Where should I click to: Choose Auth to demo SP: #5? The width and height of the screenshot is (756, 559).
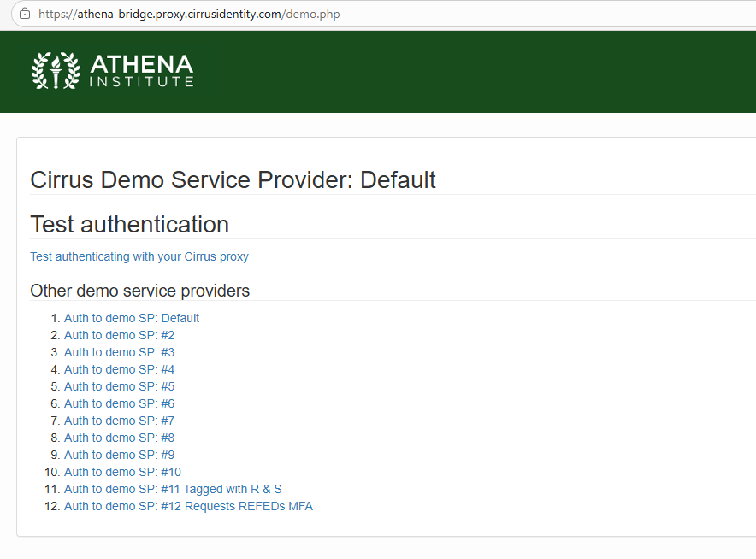(x=119, y=386)
